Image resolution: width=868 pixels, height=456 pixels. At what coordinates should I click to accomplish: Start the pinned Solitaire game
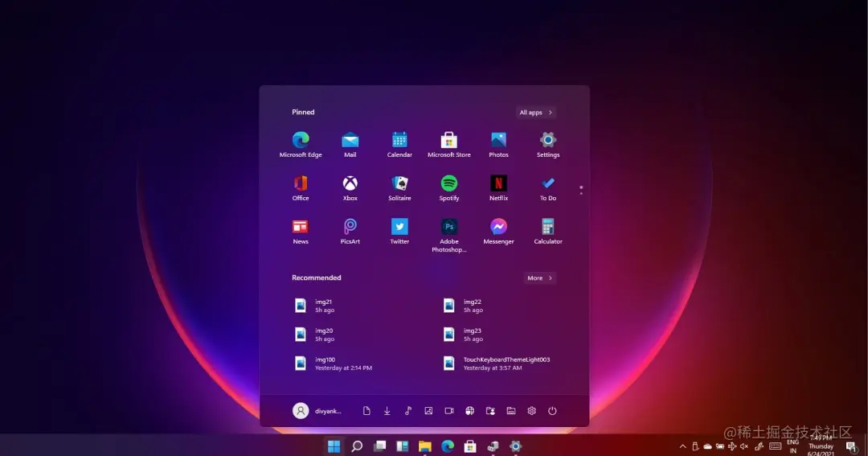point(399,188)
